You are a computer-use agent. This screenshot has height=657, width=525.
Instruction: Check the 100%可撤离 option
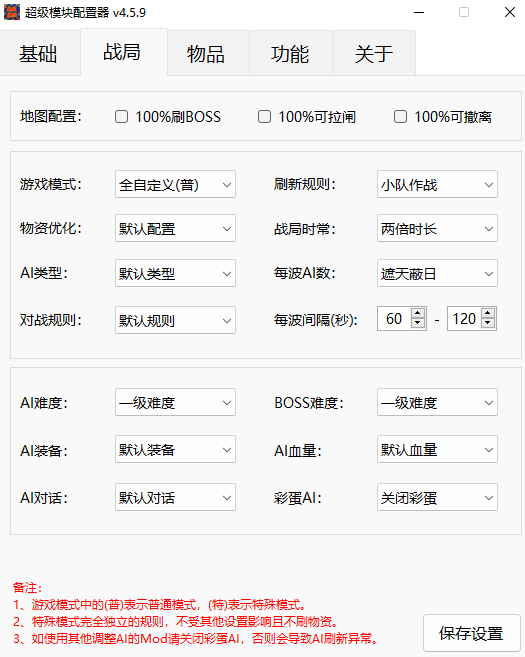tap(401, 116)
